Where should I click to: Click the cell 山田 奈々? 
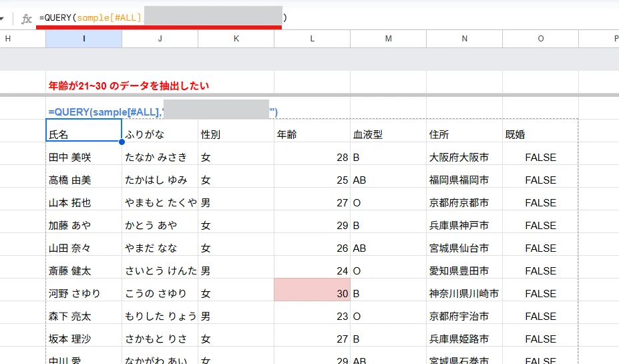[83, 244]
